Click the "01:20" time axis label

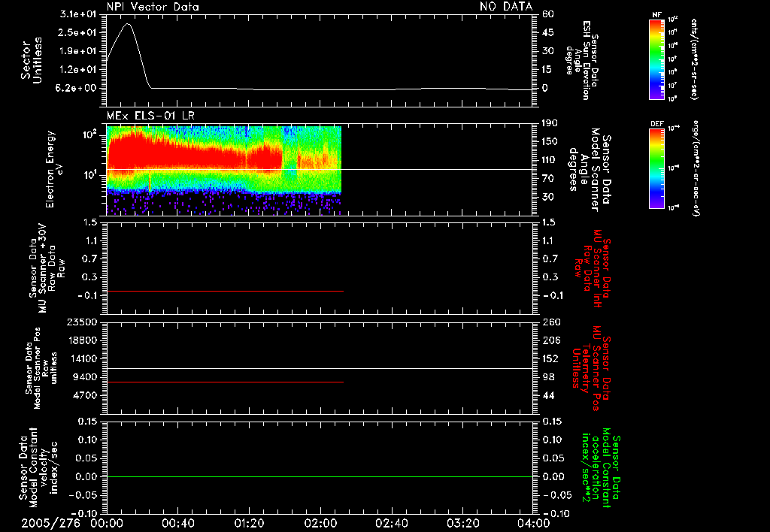click(249, 523)
